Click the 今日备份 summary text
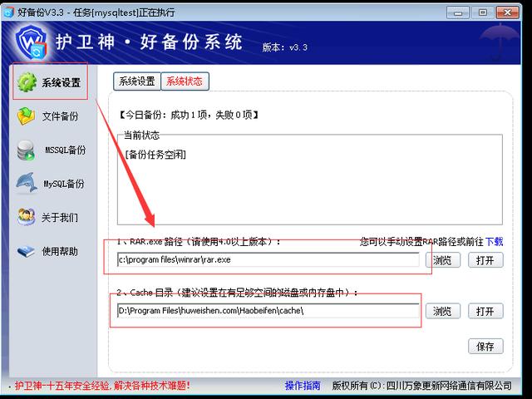Viewport: 532px width, 399px height. click(x=189, y=115)
